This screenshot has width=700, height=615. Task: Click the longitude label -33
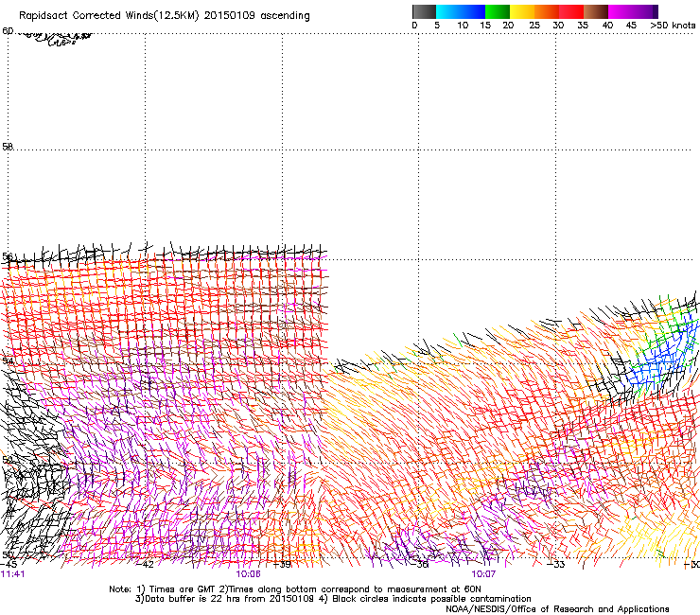556,565
